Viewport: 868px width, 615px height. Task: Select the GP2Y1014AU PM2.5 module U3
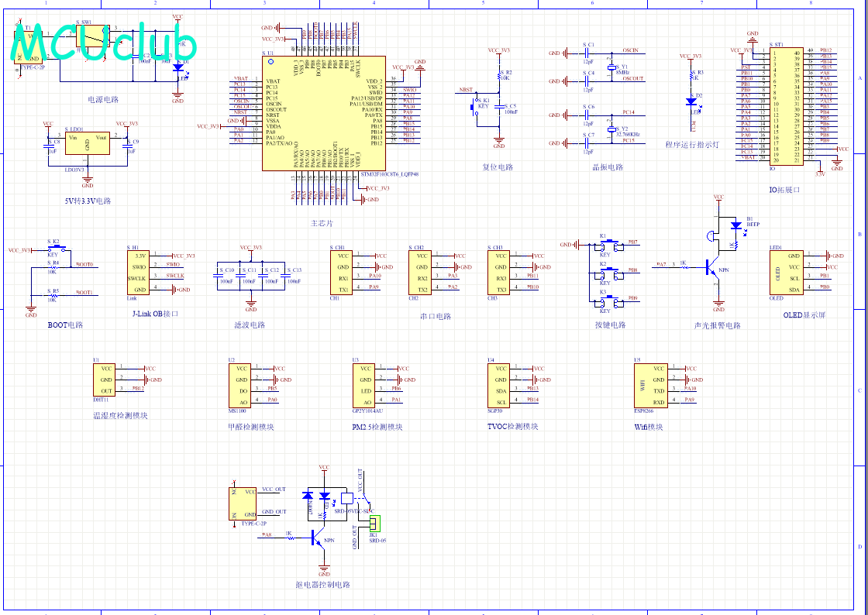tap(363, 386)
